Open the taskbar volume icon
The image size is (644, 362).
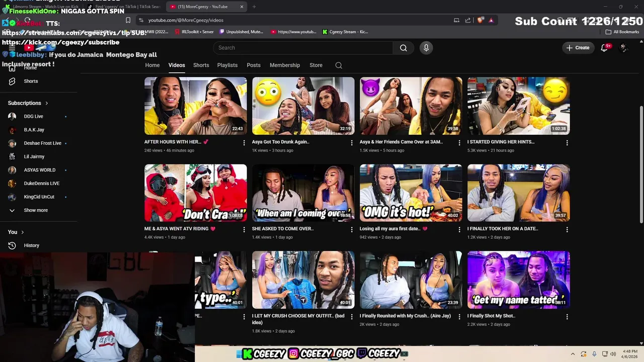tap(613, 354)
